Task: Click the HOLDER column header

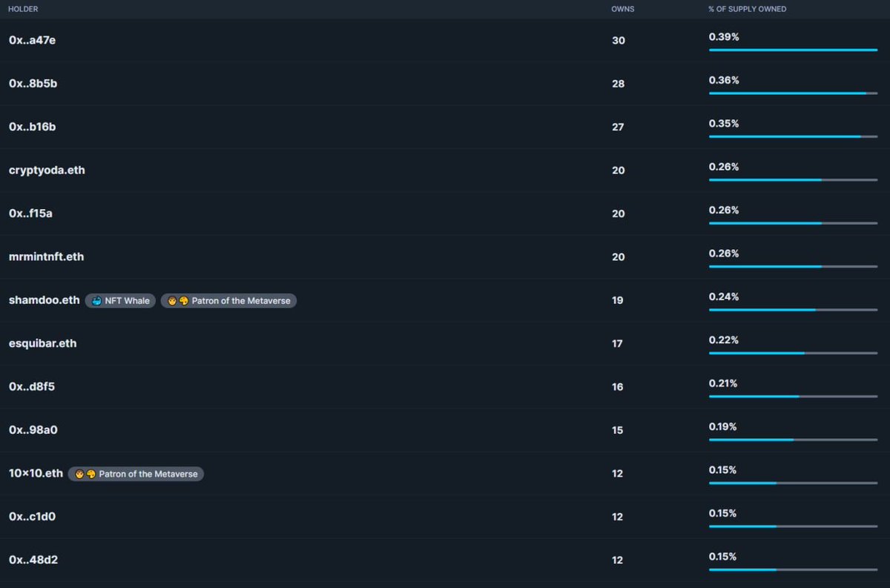Action: tap(23, 9)
